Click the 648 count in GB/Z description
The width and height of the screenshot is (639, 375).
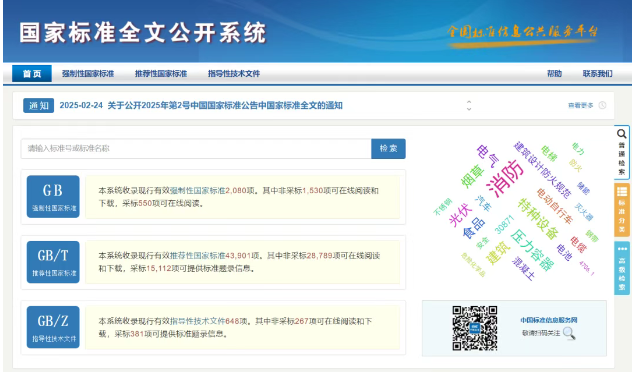click(232, 321)
